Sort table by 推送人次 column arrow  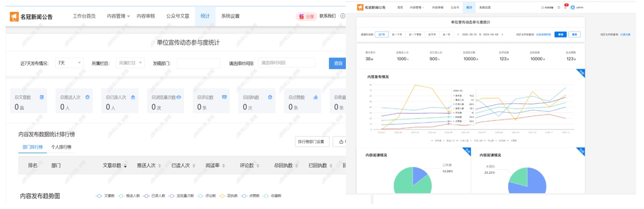(160, 166)
